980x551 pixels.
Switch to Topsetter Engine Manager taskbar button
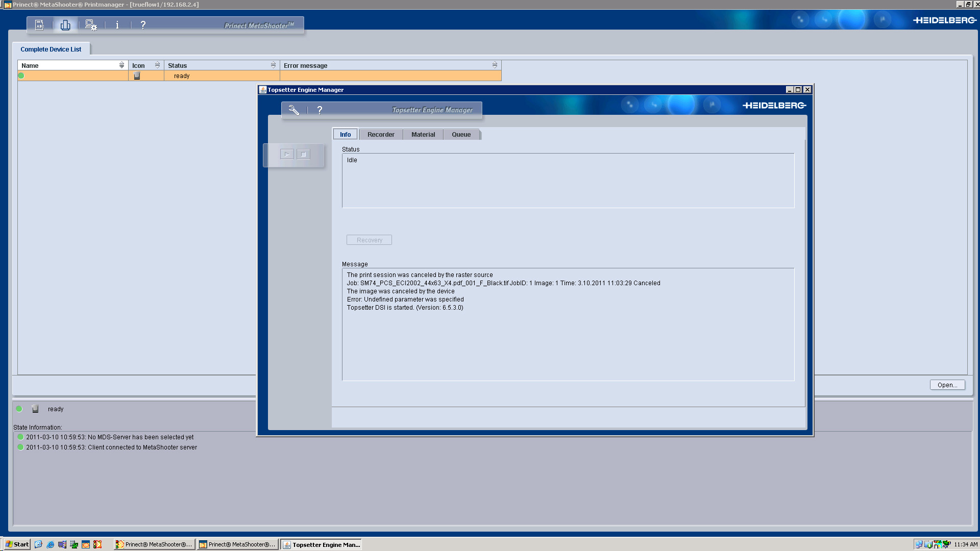coord(322,544)
